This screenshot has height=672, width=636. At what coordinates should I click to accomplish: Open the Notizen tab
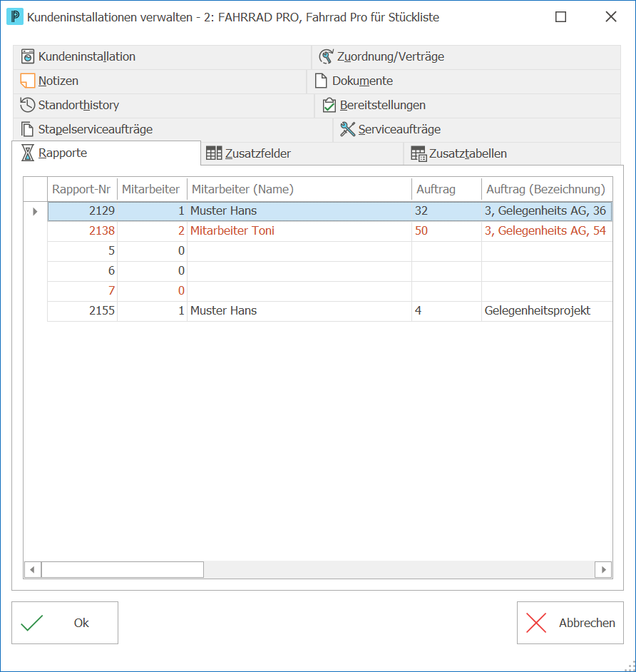coord(160,81)
